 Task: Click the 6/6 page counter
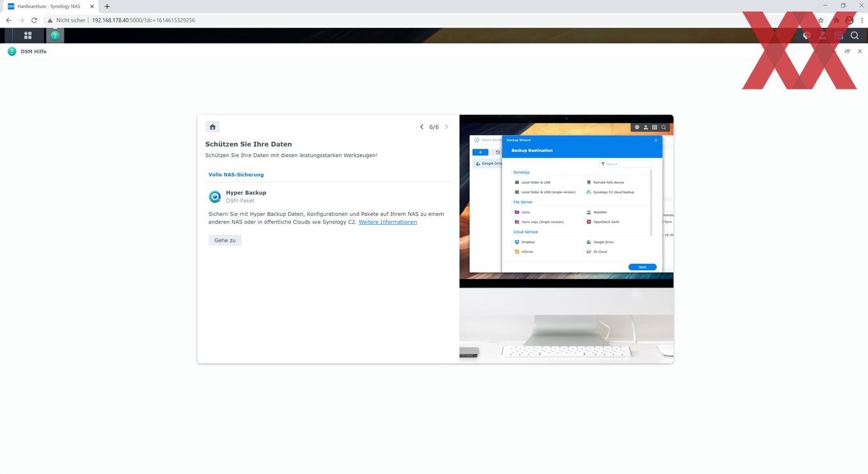pos(434,127)
